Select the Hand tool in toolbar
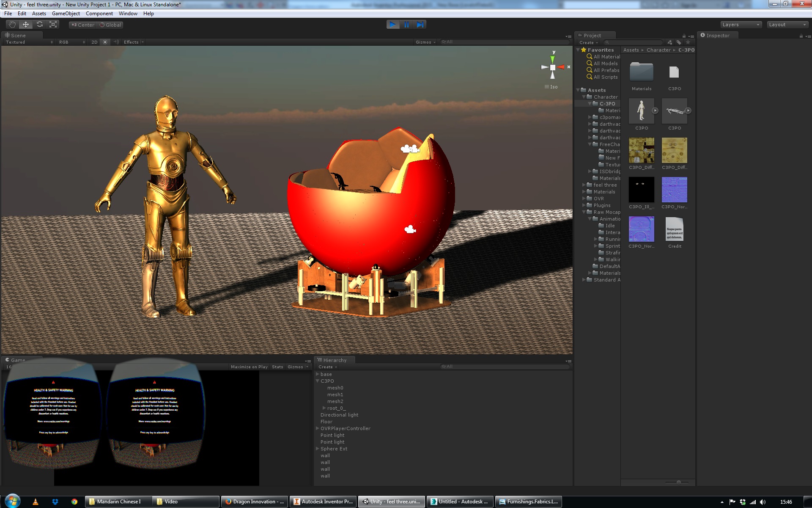Screen dimensions: 812x508 click(x=12, y=25)
